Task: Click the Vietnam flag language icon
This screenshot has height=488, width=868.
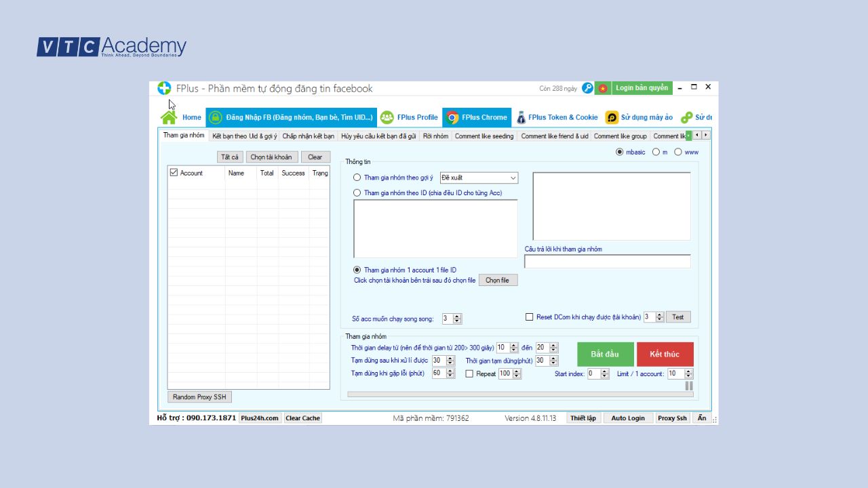Action: tap(603, 88)
